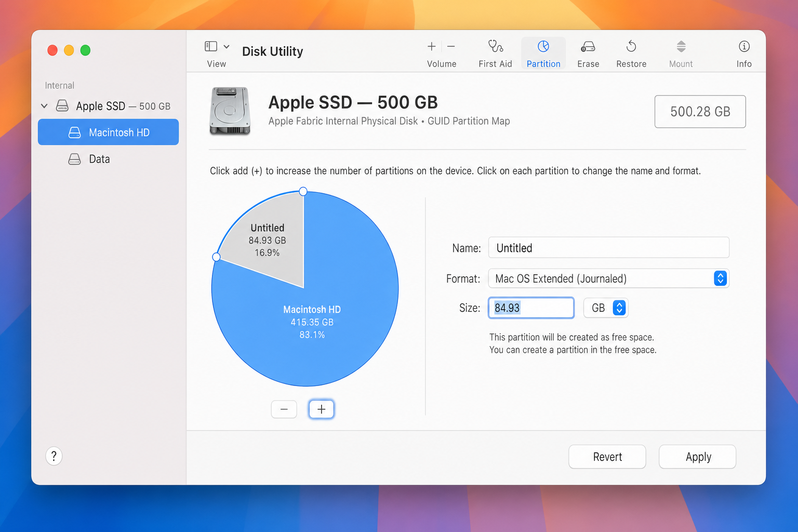Select the Untitled pie chart slice
This screenshot has width=798, height=532.
click(x=267, y=240)
